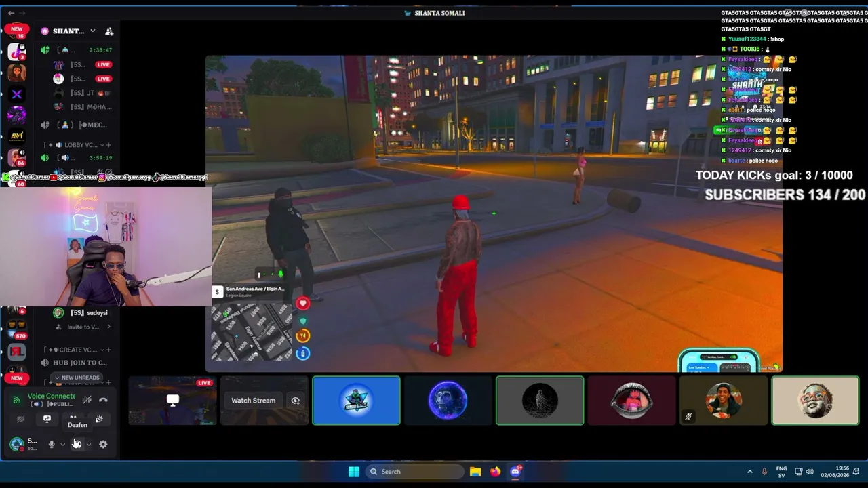Focus cartoon glasses face participant tile
The width and height of the screenshot is (868, 488).
pyautogui.click(x=815, y=401)
